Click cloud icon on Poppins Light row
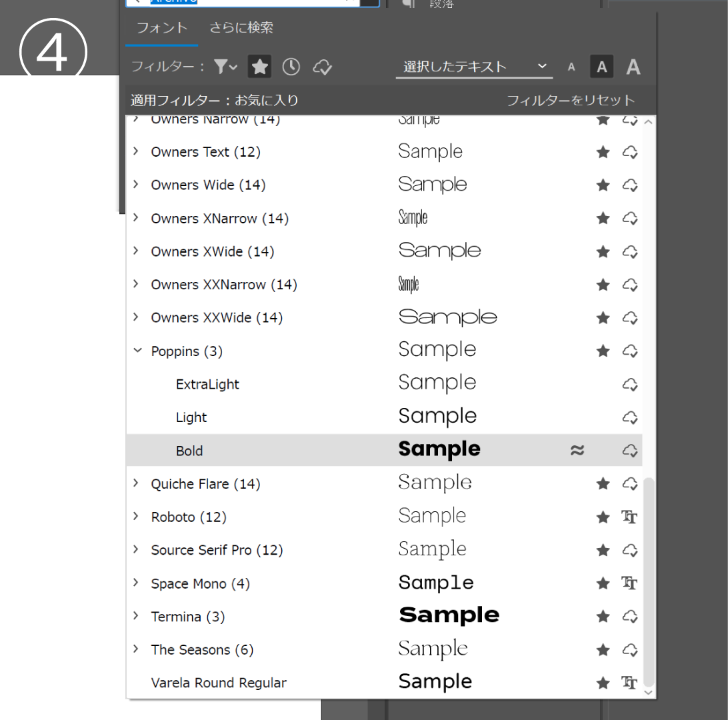This screenshot has width=728, height=720. click(x=630, y=417)
